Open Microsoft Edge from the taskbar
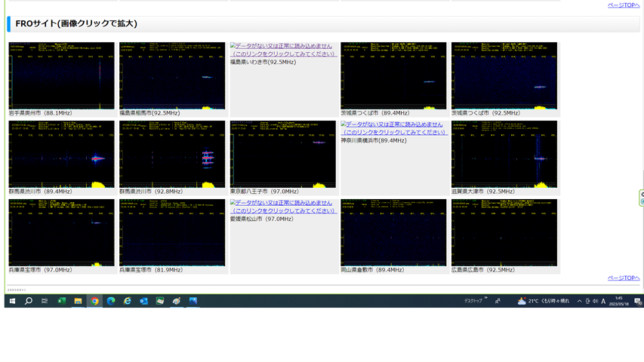 click(x=111, y=301)
